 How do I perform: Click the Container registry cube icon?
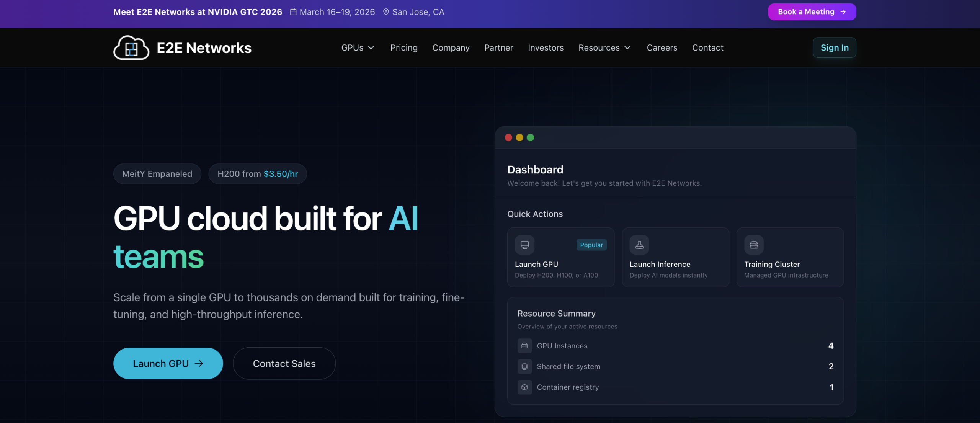524,387
